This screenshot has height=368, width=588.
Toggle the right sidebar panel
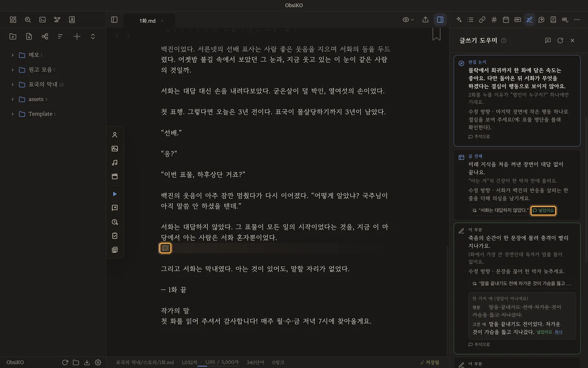tap(440, 20)
